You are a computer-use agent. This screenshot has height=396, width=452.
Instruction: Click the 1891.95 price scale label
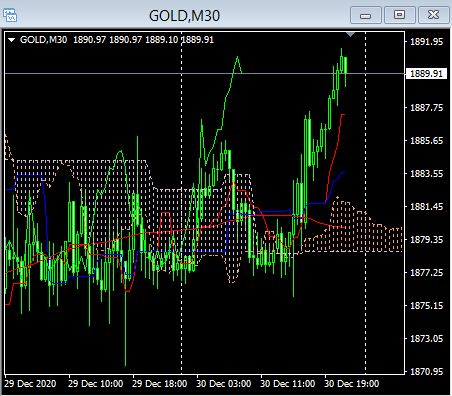pos(427,42)
